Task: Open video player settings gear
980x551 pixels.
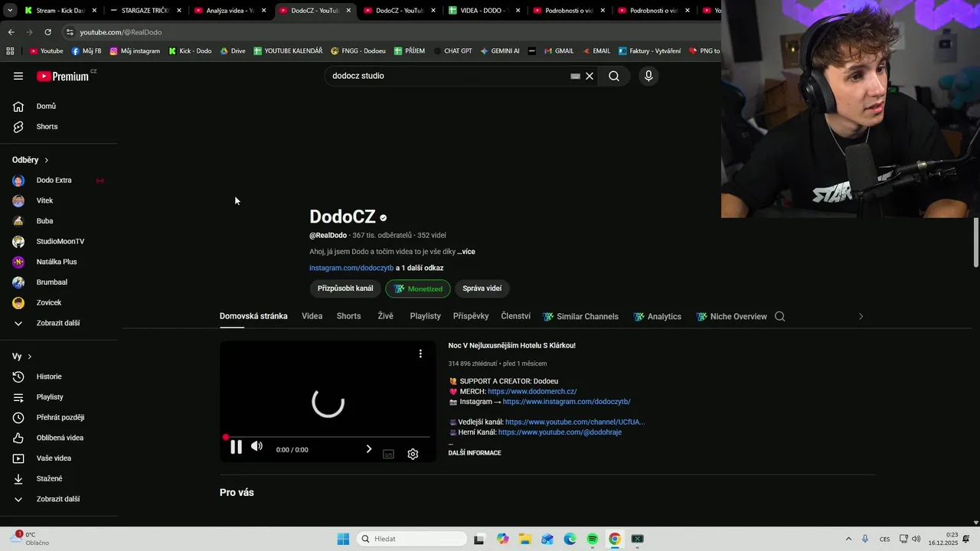Action: coord(413,454)
